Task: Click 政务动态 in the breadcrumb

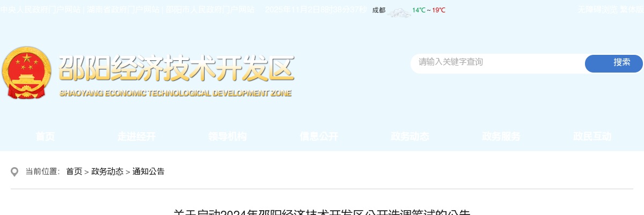Action: [107, 171]
